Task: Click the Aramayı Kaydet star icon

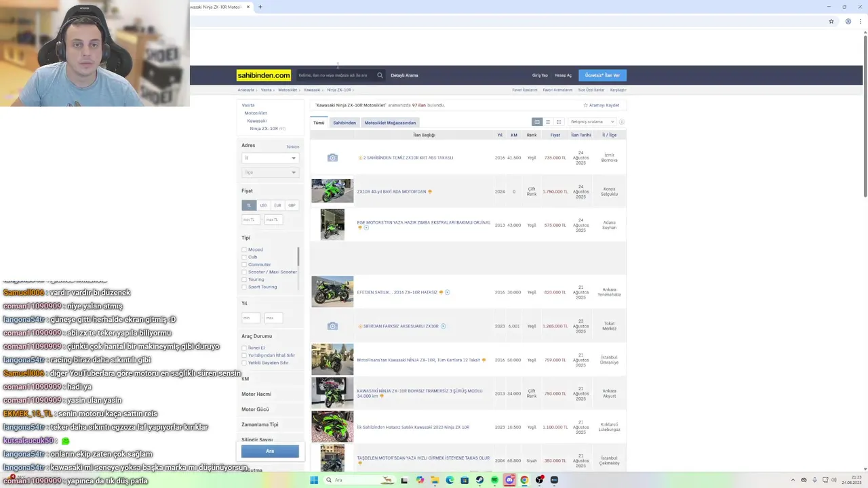Action: point(586,105)
